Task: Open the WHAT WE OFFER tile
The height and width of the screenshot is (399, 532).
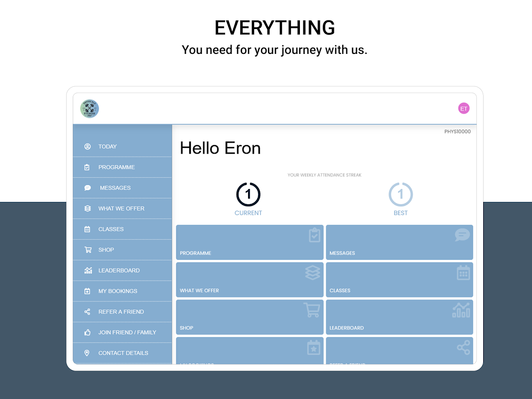Action: [250, 279]
